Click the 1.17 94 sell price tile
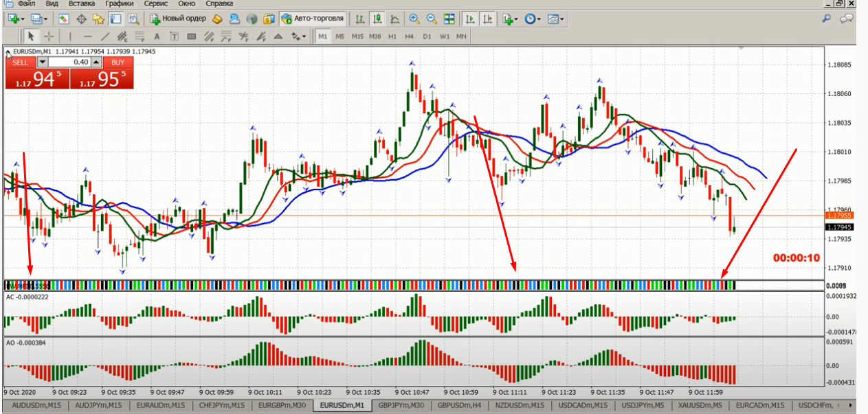Image resolution: width=868 pixels, height=414 pixels. [37, 78]
